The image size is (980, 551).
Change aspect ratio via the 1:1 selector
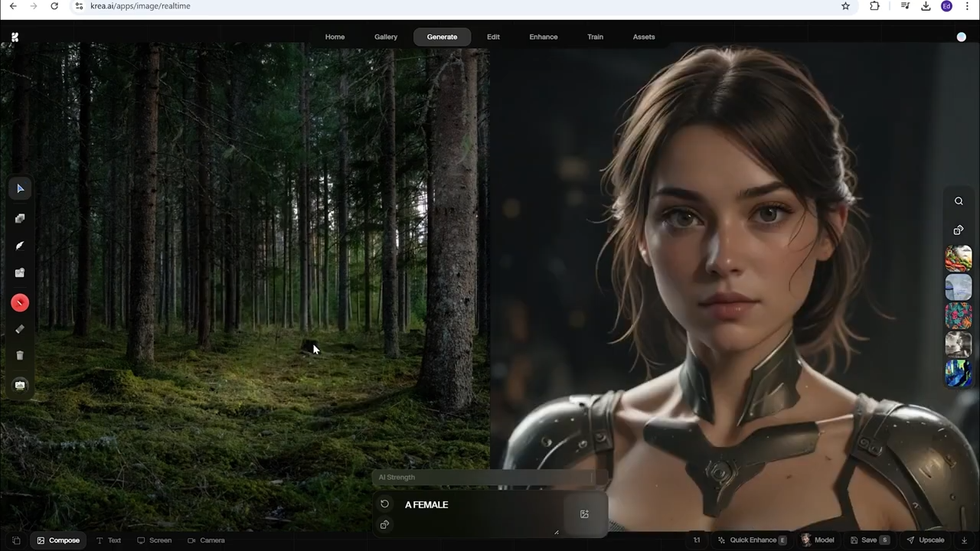point(697,540)
